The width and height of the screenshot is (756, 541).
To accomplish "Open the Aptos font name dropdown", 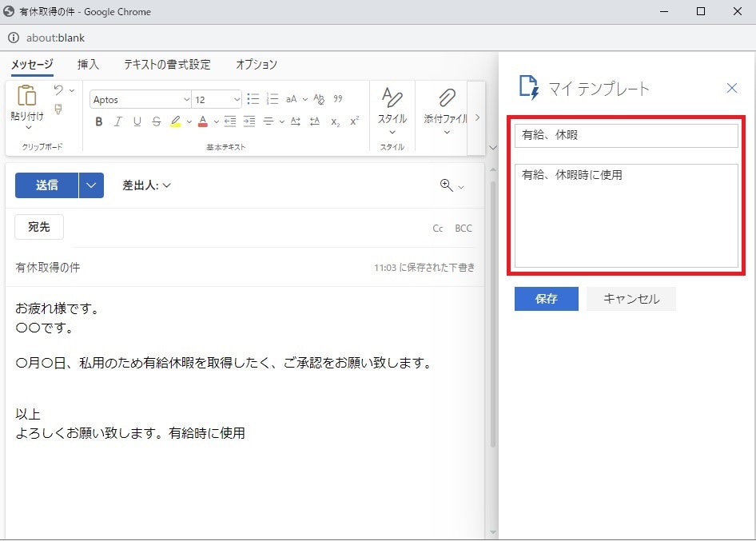I will tap(186, 100).
